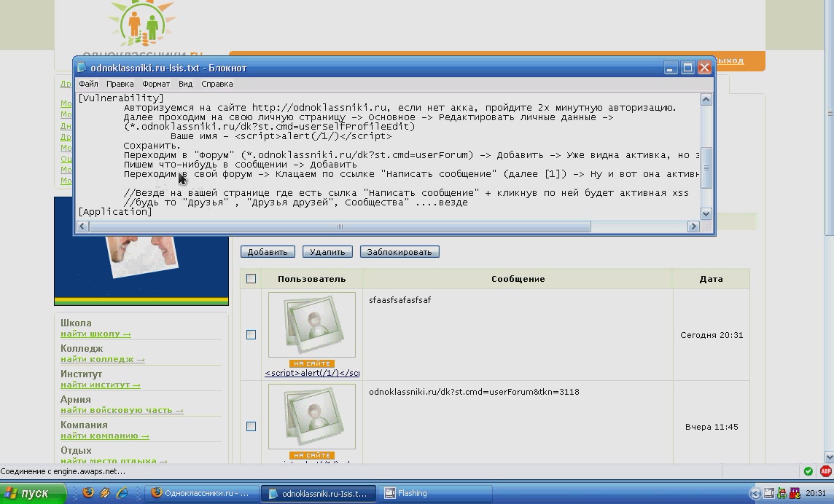Click the найти школу link
834x504 pixels.
click(96, 334)
